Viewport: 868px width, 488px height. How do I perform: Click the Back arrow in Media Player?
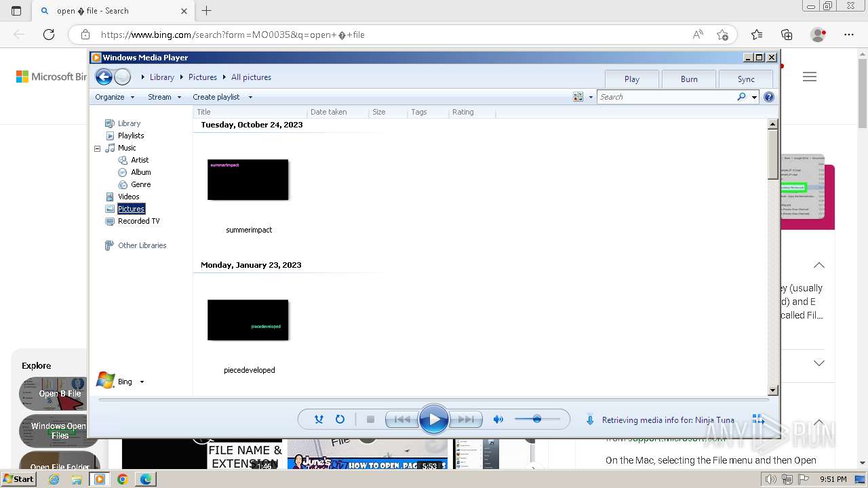[104, 77]
